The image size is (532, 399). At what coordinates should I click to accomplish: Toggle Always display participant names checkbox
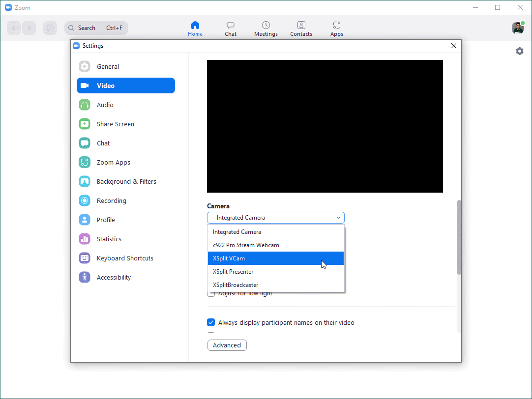211,322
